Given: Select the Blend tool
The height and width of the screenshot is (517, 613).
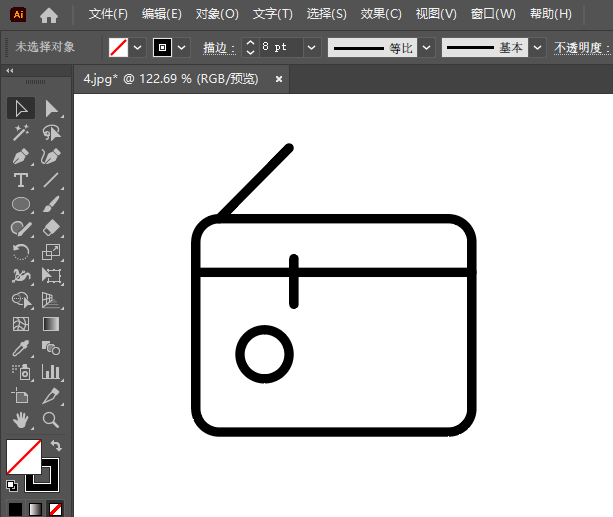Looking at the screenshot, I should tap(51, 348).
